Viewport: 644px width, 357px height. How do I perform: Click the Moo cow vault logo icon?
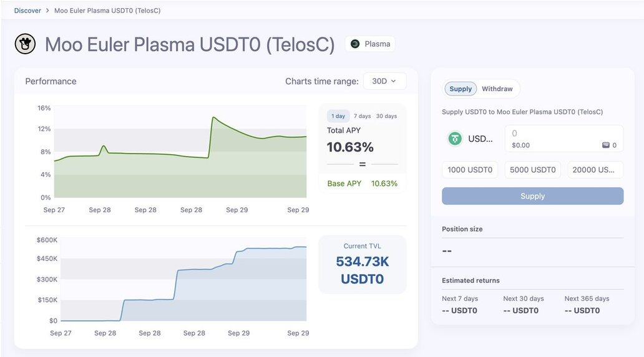click(x=26, y=44)
